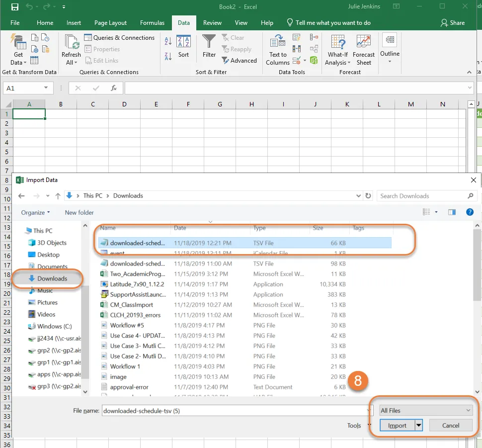Image resolution: width=482 pixels, height=448 pixels.
Task: Open Queries & Connections pane
Action: click(x=119, y=37)
